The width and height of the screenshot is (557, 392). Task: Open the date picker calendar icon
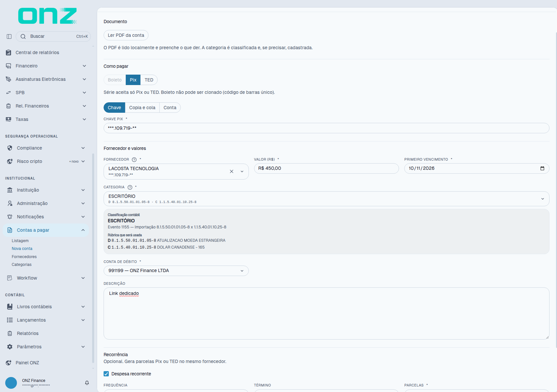click(x=542, y=168)
